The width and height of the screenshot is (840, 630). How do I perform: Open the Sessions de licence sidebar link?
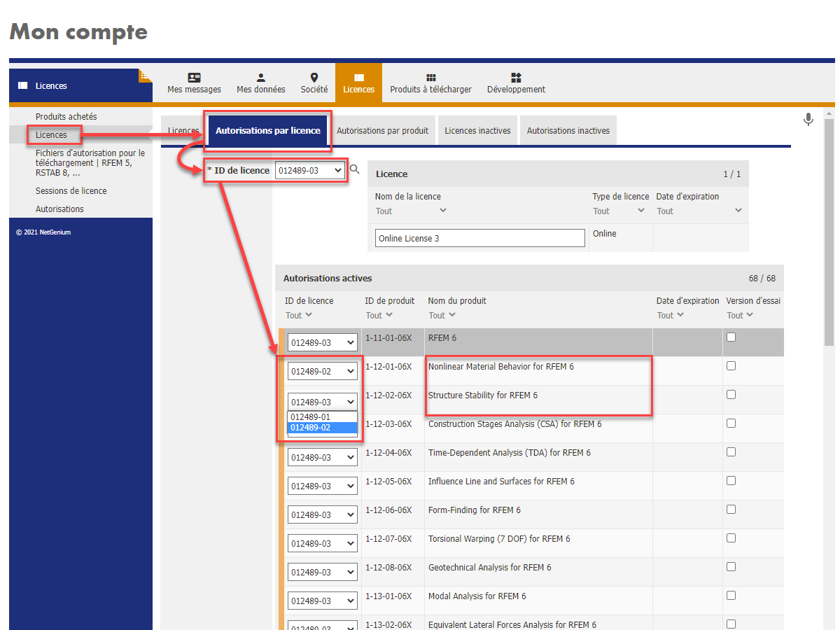[x=72, y=190]
